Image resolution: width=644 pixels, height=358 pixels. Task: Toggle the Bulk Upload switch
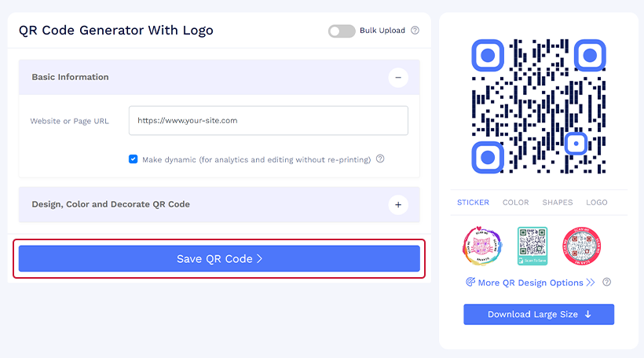pos(342,31)
